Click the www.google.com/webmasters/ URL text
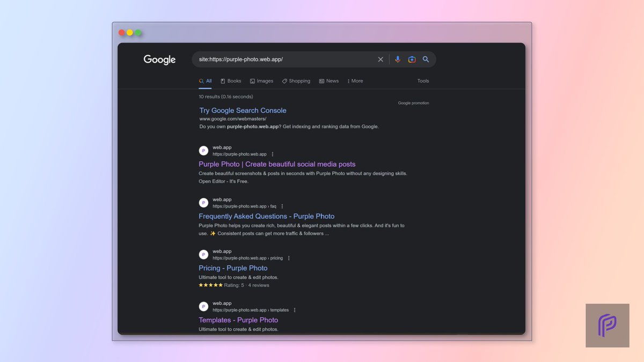The height and width of the screenshot is (362, 644). [x=233, y=119]
